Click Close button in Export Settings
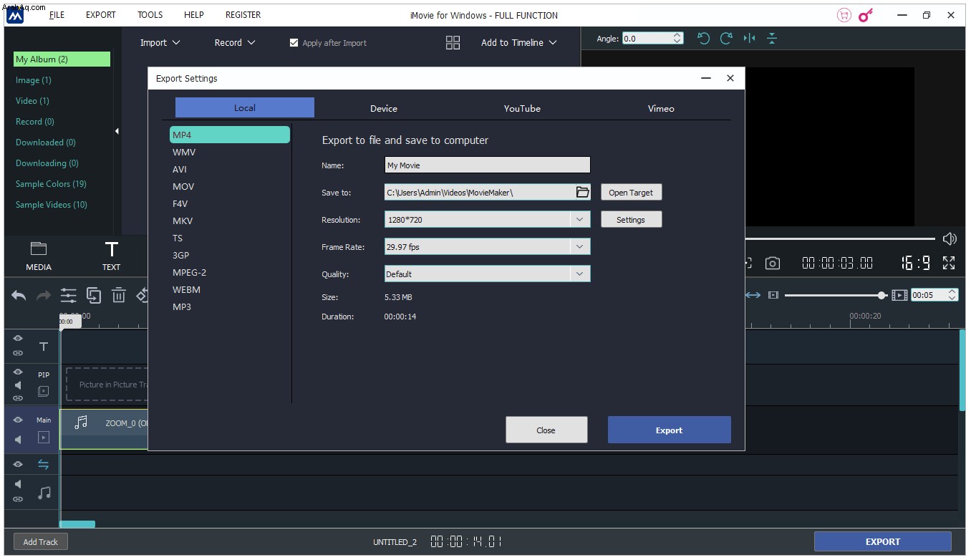The height and width of the screenshot is (560, 971). click(x=546, y=430)
